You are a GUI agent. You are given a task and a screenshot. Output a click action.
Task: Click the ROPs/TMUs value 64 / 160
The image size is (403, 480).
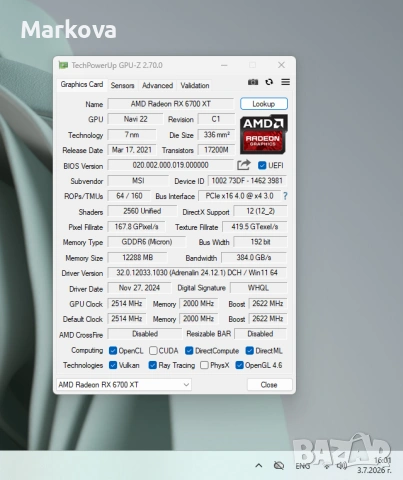(x=129, y=196)
